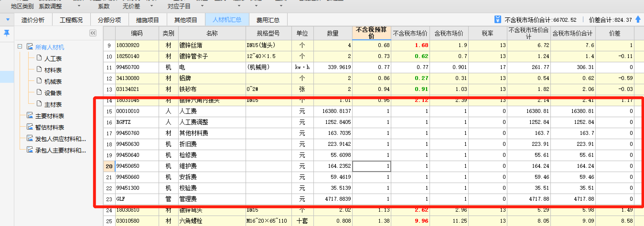Open the 机械表 tree item
644x226 pixels.
[53, 82]
